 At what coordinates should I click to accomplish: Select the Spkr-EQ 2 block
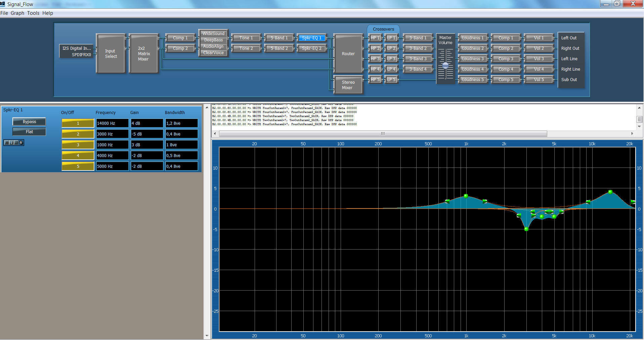point(311,48)
